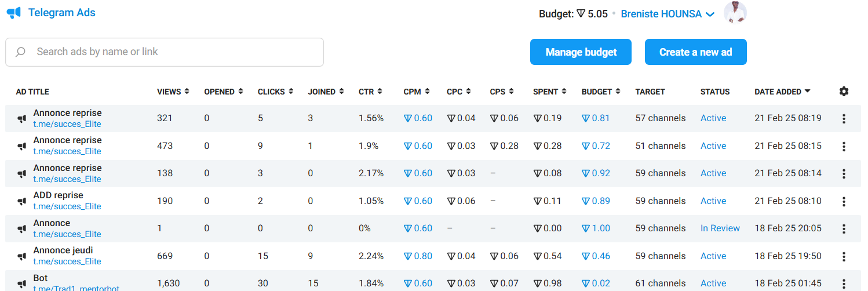Edit budget value 1.00
Viewport: 868px width, 291px height.
coord(596,228)
